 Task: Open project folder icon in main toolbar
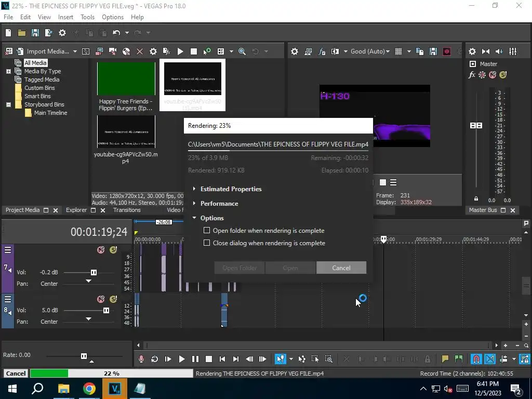point(22,33)
